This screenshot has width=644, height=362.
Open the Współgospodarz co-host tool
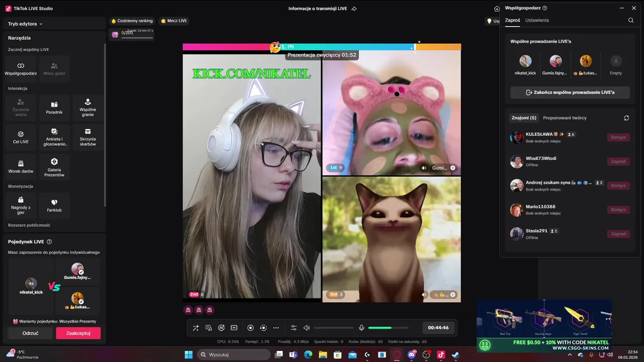pos(21,69)
